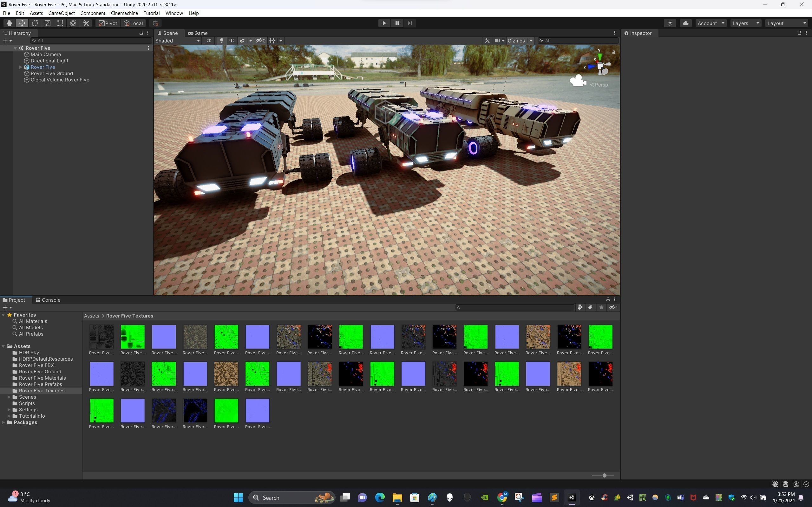Switch to the Console tab
The height and width of the screenshot is (507, 812).
click(48, 300)
